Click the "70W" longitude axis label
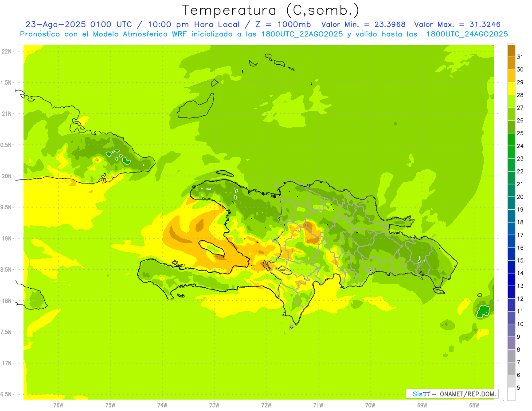 [x=370, y=405]
